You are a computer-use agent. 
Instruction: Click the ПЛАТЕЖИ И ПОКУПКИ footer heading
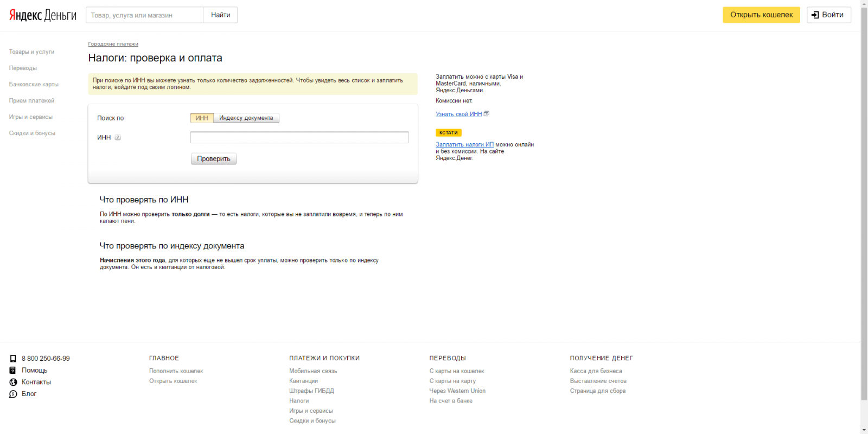tap(324, 359)
